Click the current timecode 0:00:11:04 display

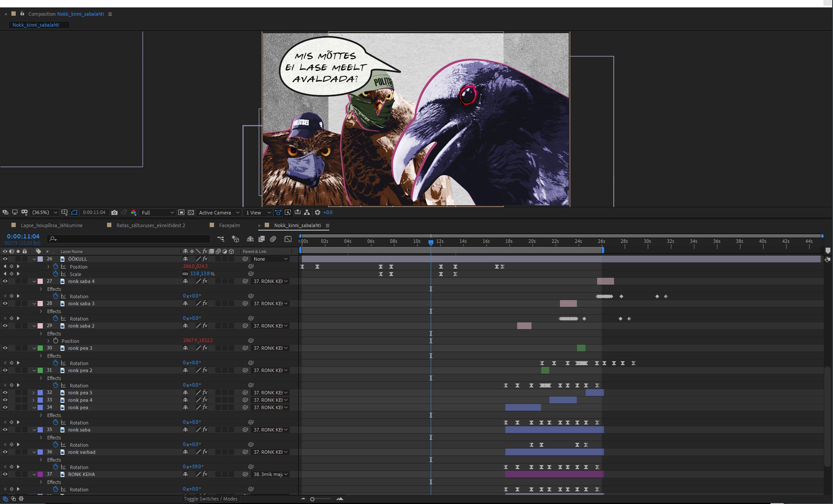[23, 236]
